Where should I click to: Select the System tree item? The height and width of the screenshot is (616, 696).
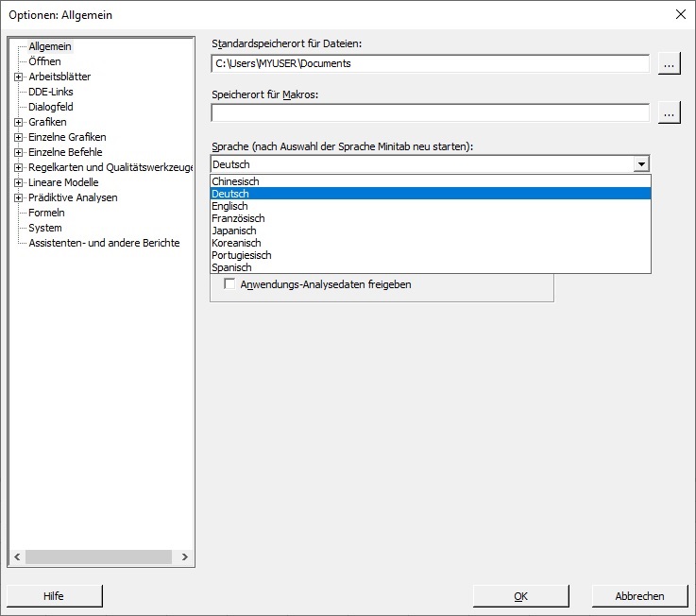44,228
